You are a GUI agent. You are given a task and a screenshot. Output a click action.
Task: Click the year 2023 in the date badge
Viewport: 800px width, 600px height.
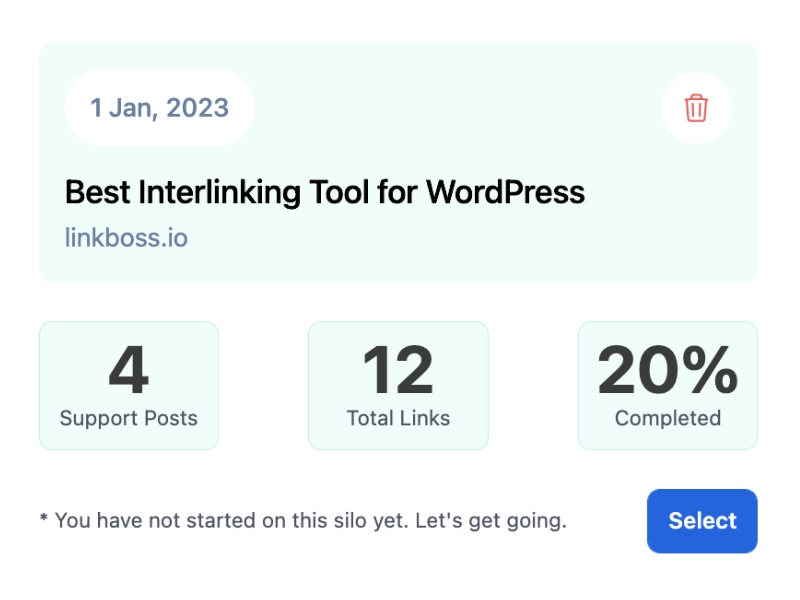[197, 108]
